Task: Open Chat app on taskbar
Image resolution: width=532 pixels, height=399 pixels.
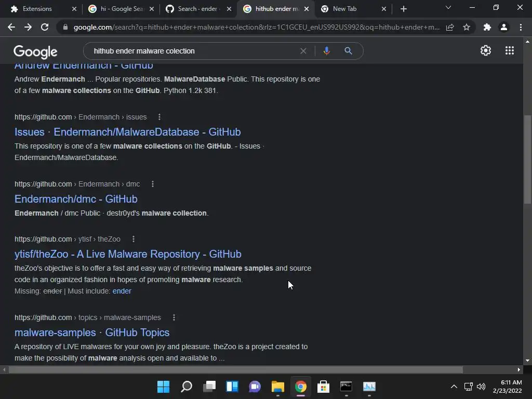Action: coord(255,387)
